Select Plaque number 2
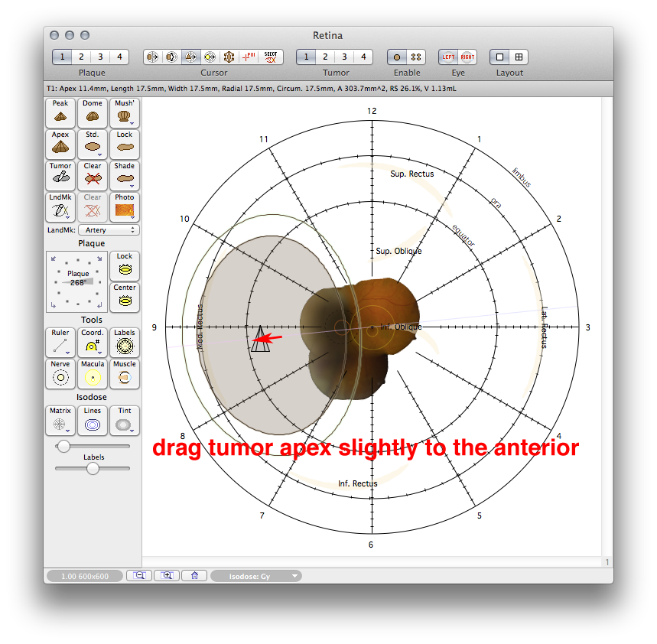The image size is (657, 644). click(80, 57)
